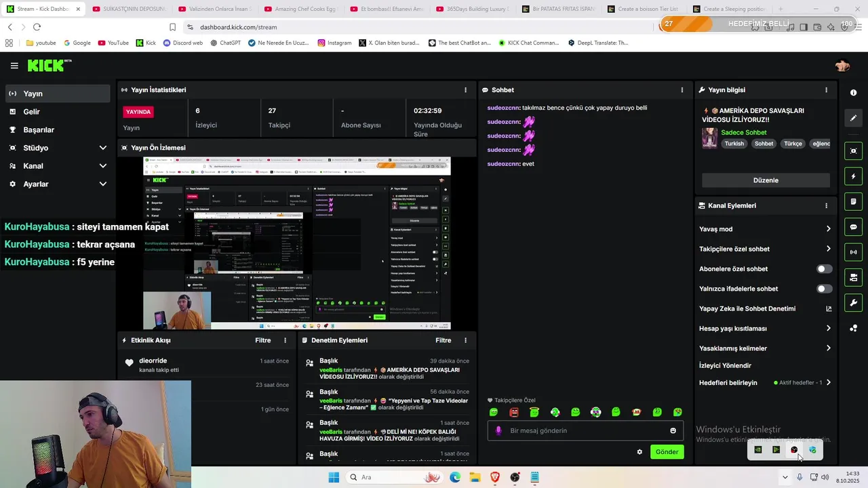Image resolution: width=868 pixels, height=488 pixels.
Task: Open the user profile avatar menu
Action: pyautogui.click(x=843, y=66)
